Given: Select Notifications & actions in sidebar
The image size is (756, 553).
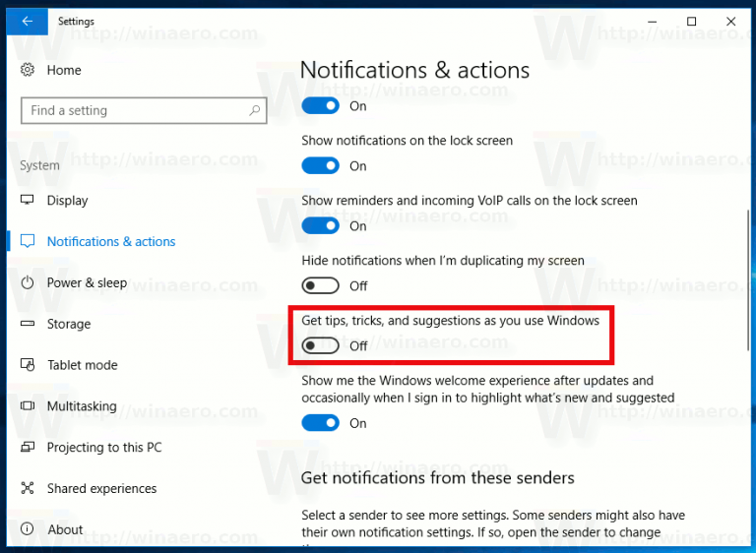Looking at the screenshot, I should [110, 242].
